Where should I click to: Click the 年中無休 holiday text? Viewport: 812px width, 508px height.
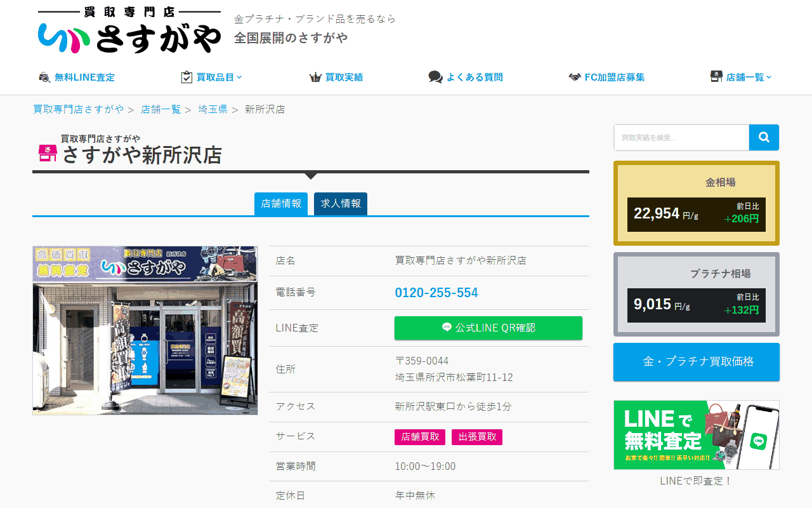click(415, 495)
